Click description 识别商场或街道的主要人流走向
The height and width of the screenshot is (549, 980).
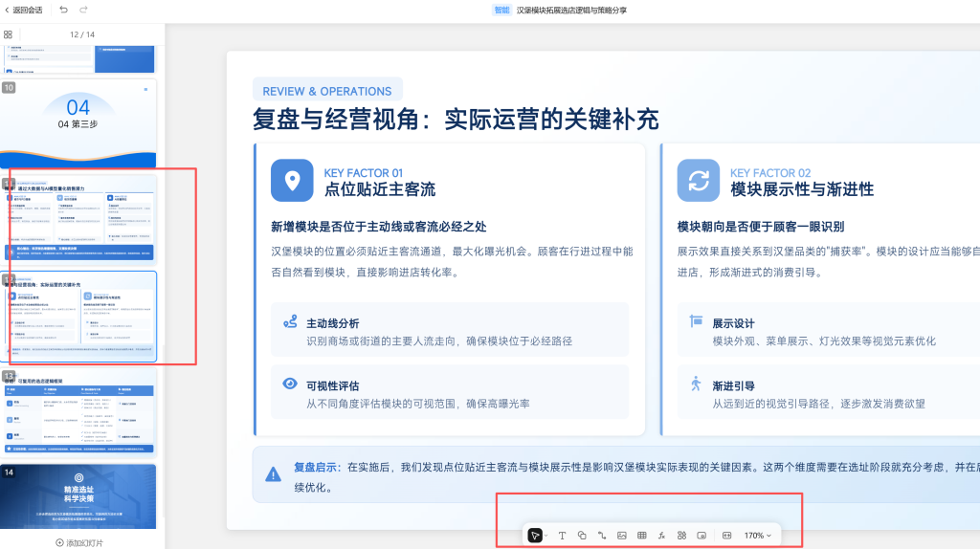tap(438, 341)
